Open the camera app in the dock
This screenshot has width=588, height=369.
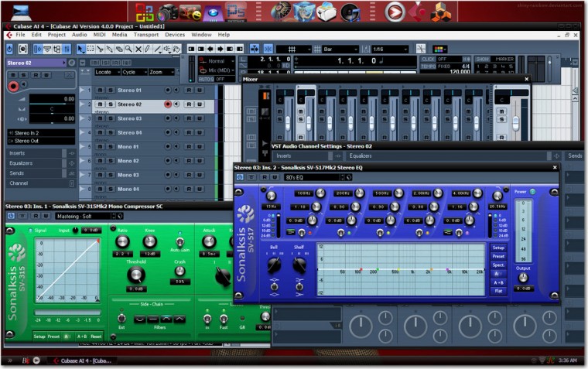[x=167, y=12]
